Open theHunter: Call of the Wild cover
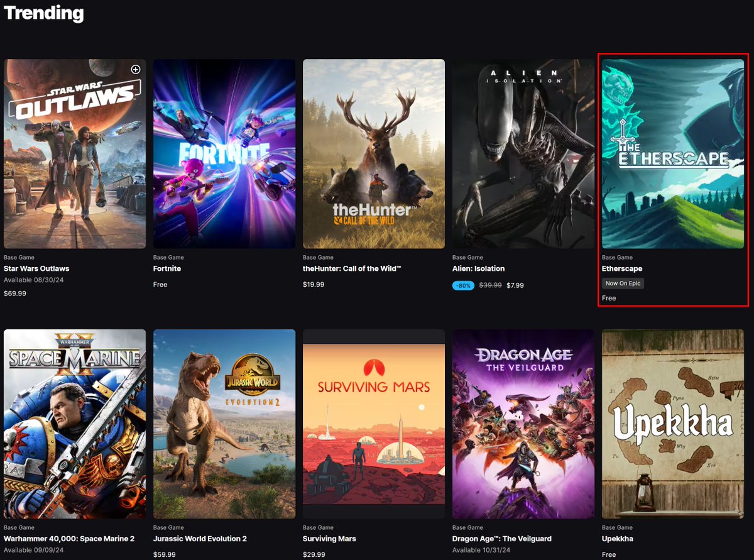The image size is (754, 560). 374,154
